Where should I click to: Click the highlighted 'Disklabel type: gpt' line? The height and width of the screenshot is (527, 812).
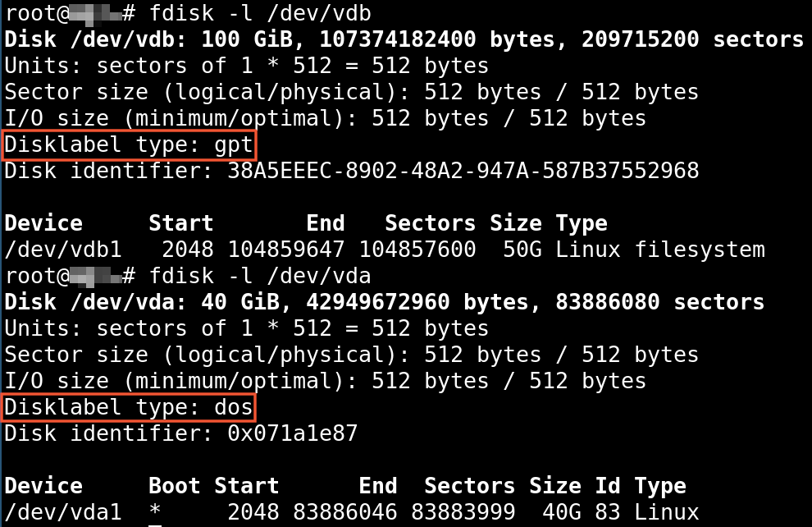tap(129, 145)
